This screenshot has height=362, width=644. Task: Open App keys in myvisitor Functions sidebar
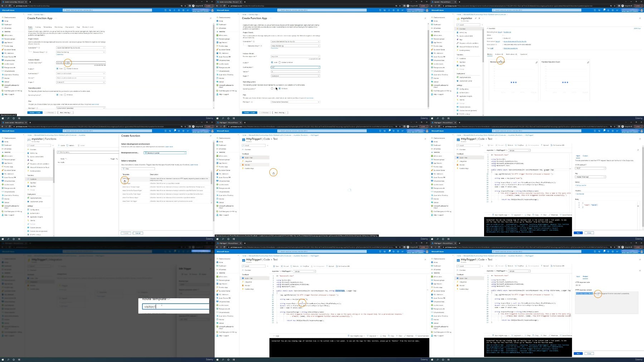click(x=33, y=183)
